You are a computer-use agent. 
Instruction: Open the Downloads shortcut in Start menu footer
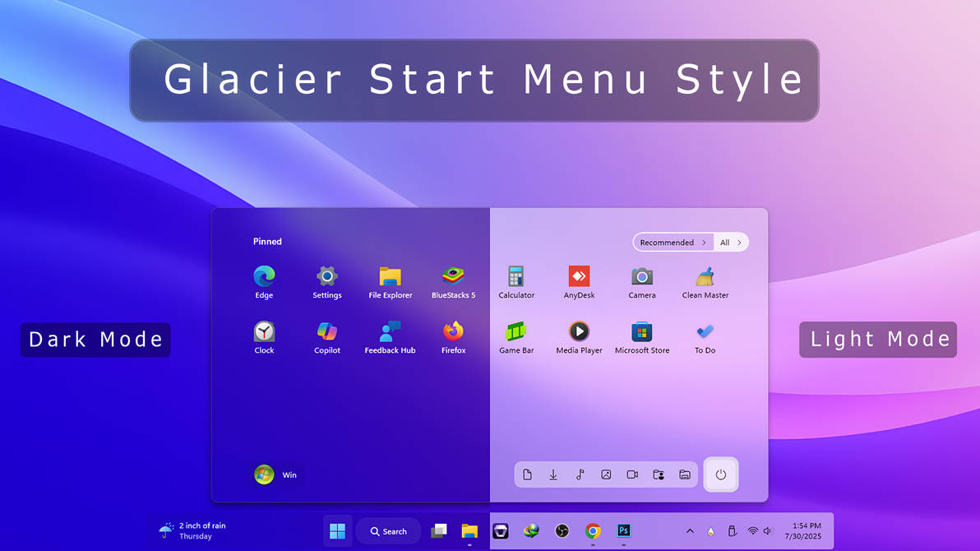tap(553, 475)
